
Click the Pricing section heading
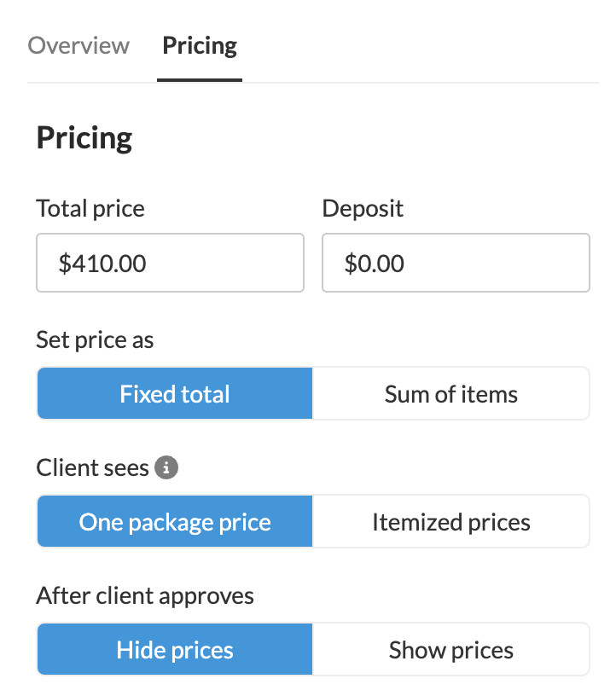(84, 138)
